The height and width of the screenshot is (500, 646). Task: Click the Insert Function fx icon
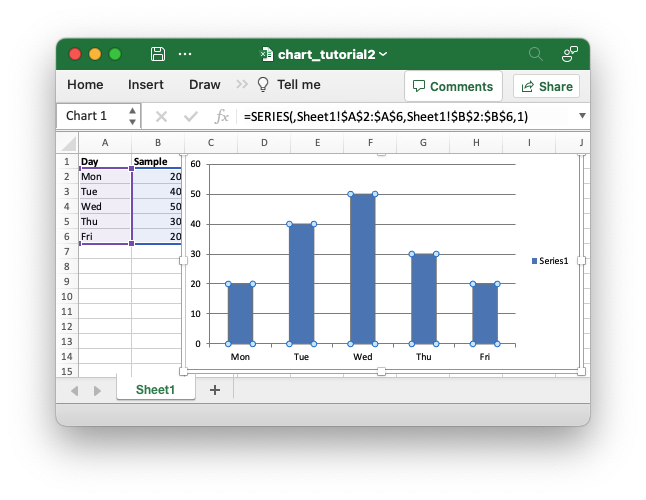[222, 116]
